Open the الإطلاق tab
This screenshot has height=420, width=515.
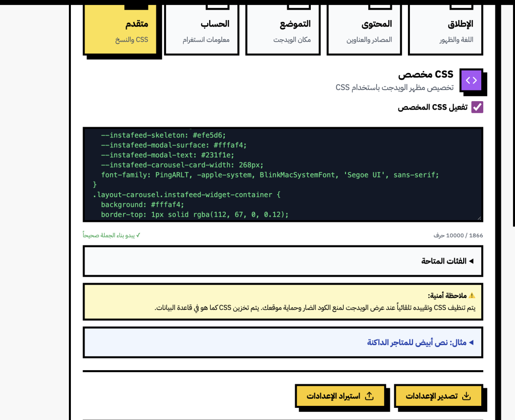pyautogui.click(x=446, y=30)
